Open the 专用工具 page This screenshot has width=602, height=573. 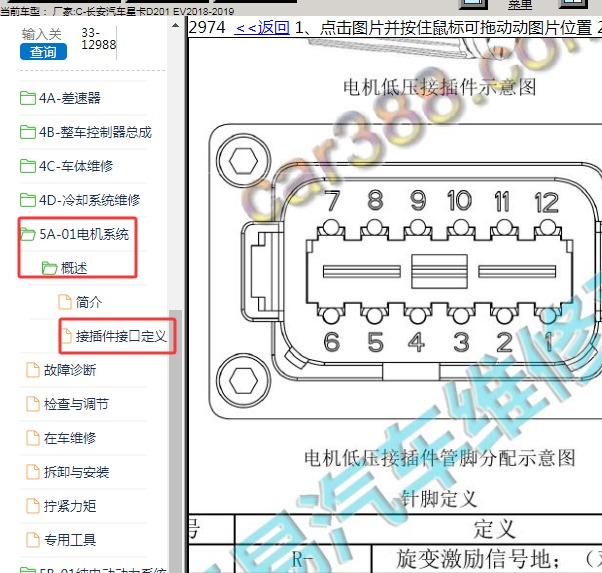70,540
